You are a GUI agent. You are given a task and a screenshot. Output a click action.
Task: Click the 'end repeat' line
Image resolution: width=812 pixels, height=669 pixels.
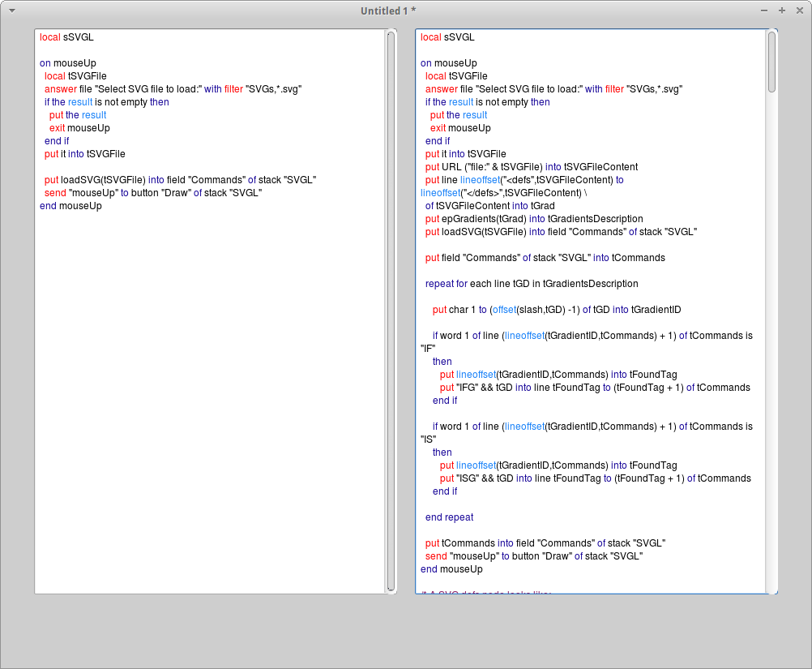point(449,517)
